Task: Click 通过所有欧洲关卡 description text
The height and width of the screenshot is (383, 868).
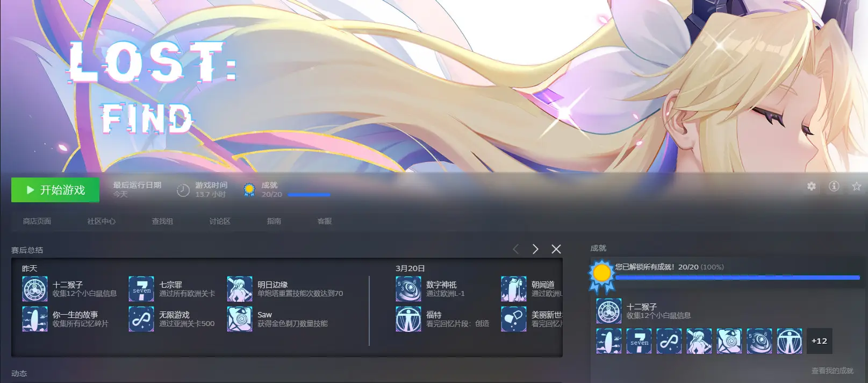Action: [x=187, y=294]
